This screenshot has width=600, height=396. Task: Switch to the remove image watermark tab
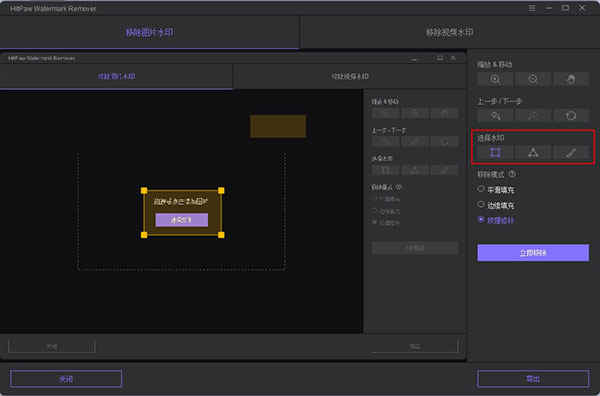point(149,33)
